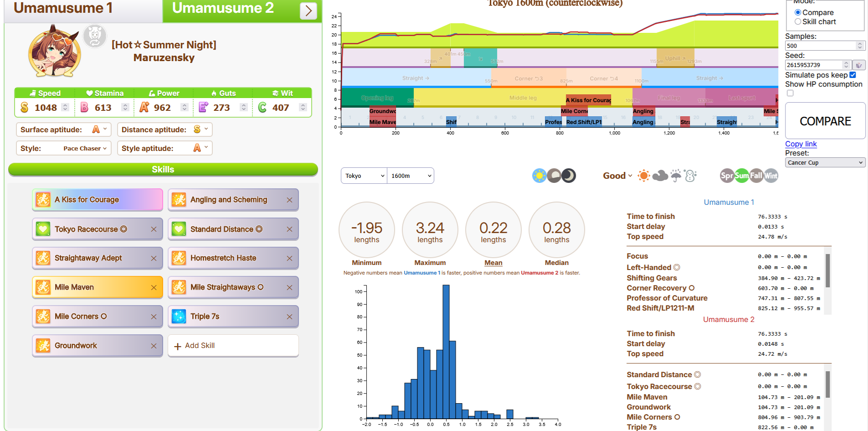Select the Skill chart mode radio button
Screen dimensions: 868x431
click(x=798, y=21)
